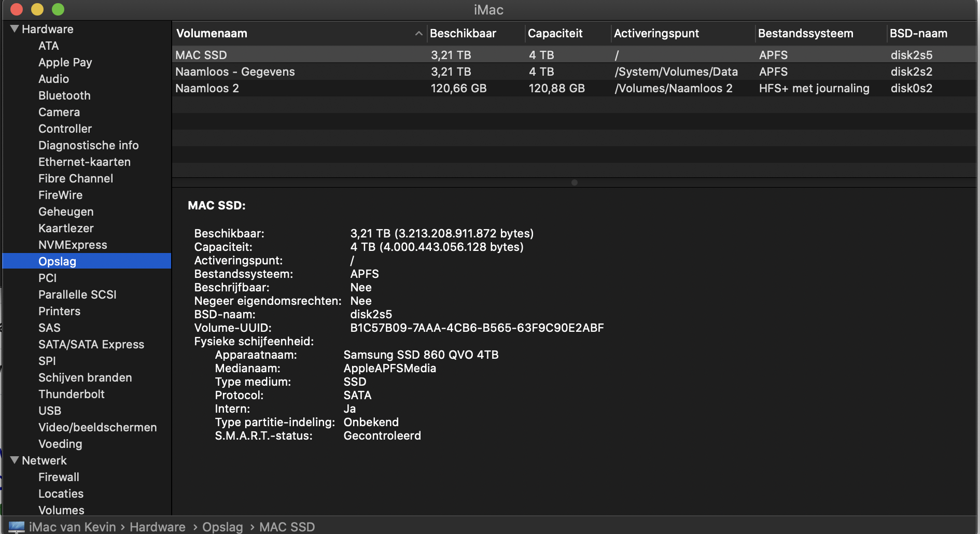Select Parallelle SCSI entry
The height and width of the screenshot is (534, 980).
pyautogui.click(x=77, y=294)
